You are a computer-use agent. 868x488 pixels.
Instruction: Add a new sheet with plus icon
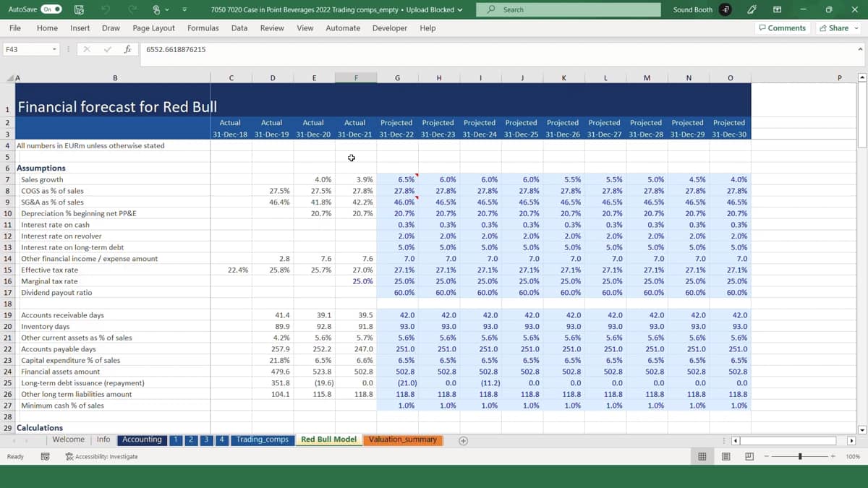pos(463,440)
